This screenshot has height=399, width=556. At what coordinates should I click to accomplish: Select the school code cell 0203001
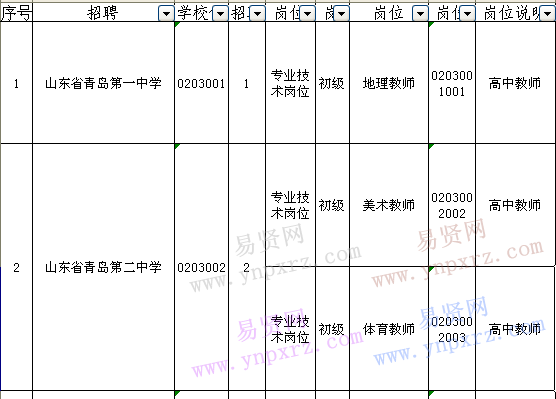[x=201, y=83]
